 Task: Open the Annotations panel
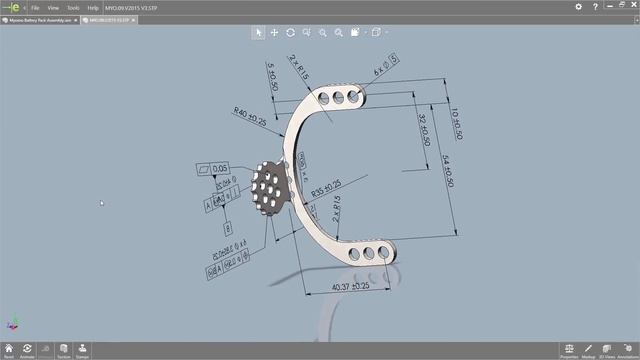pyautogui.click(x=628, y=351)
